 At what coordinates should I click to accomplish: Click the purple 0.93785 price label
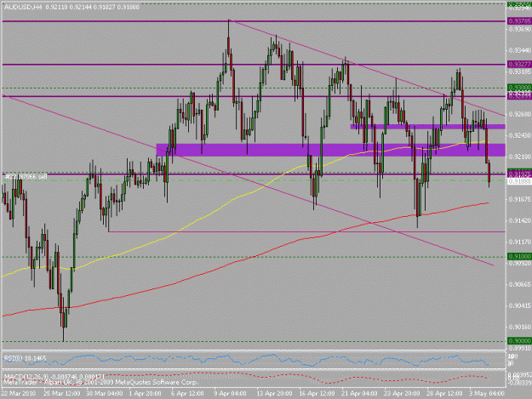[519, 21]
